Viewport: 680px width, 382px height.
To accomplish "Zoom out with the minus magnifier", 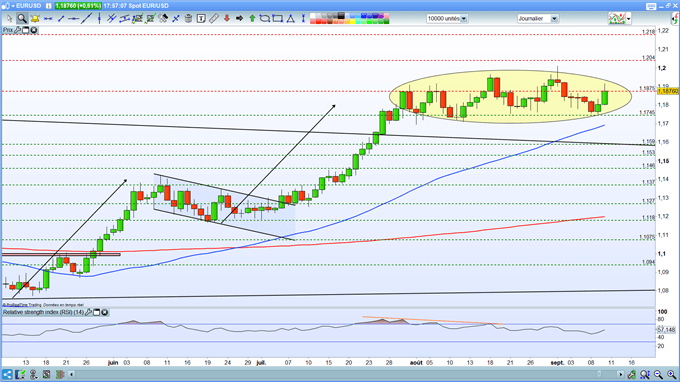I will (658, 374).
